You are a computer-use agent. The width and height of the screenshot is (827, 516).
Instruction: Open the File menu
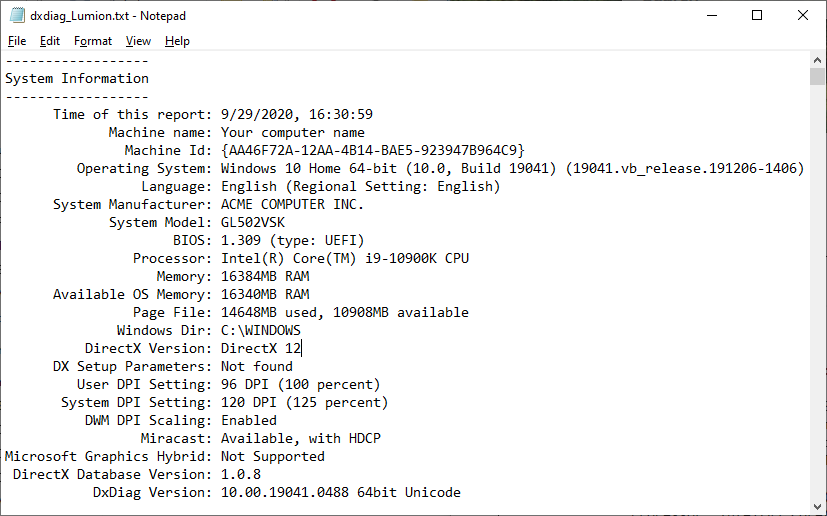[x=17, y=41]
